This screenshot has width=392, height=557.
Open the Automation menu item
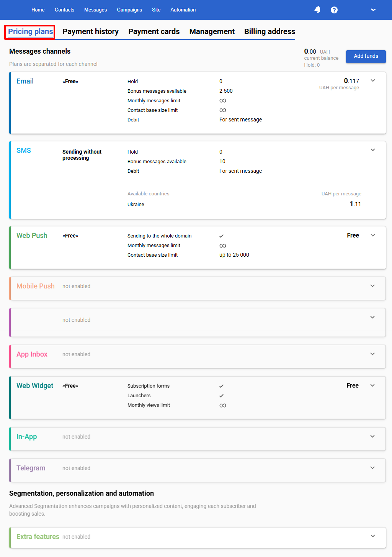click(x=183, y=10)
